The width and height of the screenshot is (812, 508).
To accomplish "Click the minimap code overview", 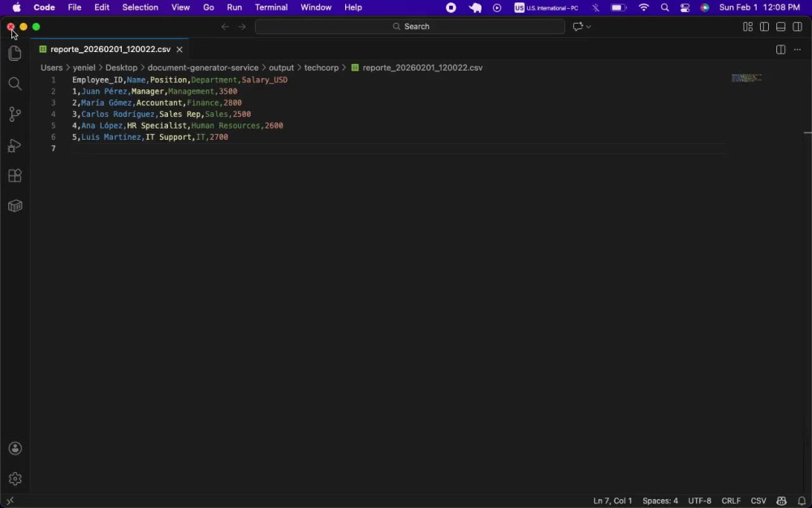I will [x=746, y=78].
